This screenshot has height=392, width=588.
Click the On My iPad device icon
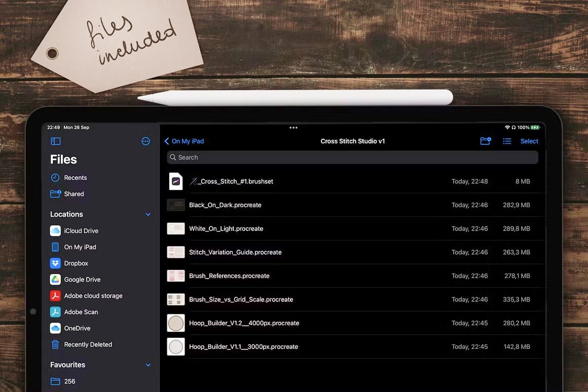pyautogui.click(x=55, y=247)
